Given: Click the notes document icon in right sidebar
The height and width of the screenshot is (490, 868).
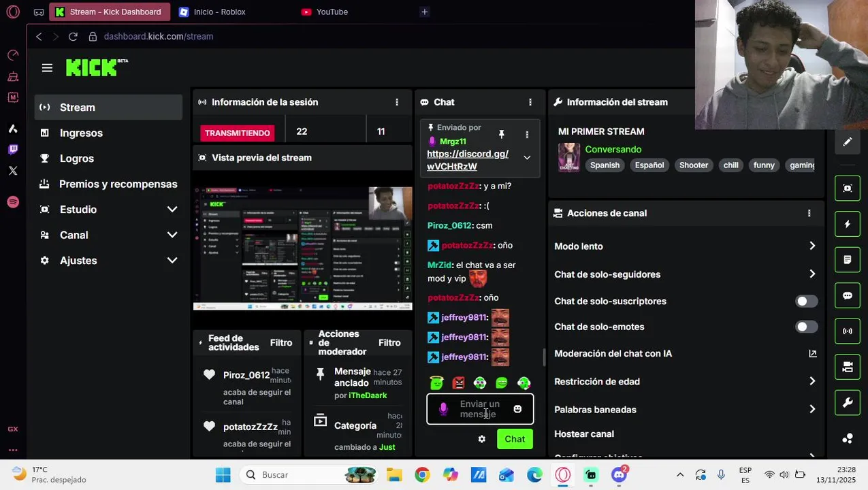Looking at the screenshot, I should point(848,260).
